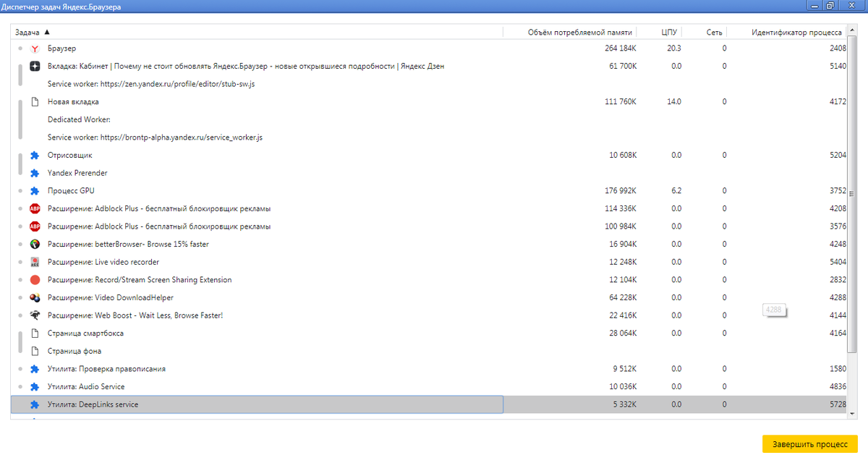
Task: Select the Страница смартбокса row text
Action: point(85,334)
